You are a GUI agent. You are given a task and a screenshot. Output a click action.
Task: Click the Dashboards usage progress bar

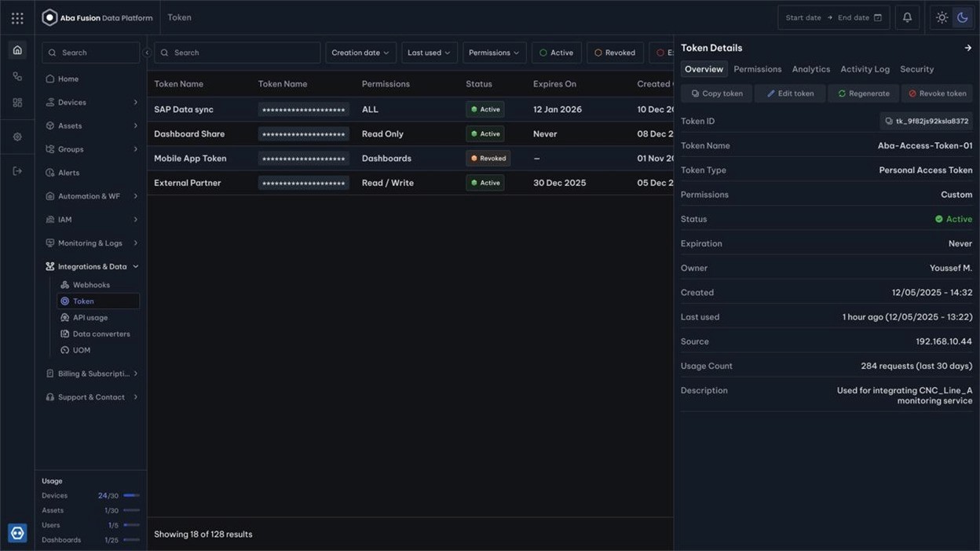(x=131, y=540)
